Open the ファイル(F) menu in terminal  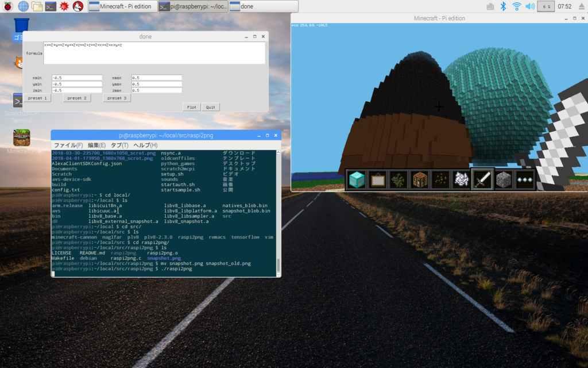pyautogui.click(x=68, y=145)
